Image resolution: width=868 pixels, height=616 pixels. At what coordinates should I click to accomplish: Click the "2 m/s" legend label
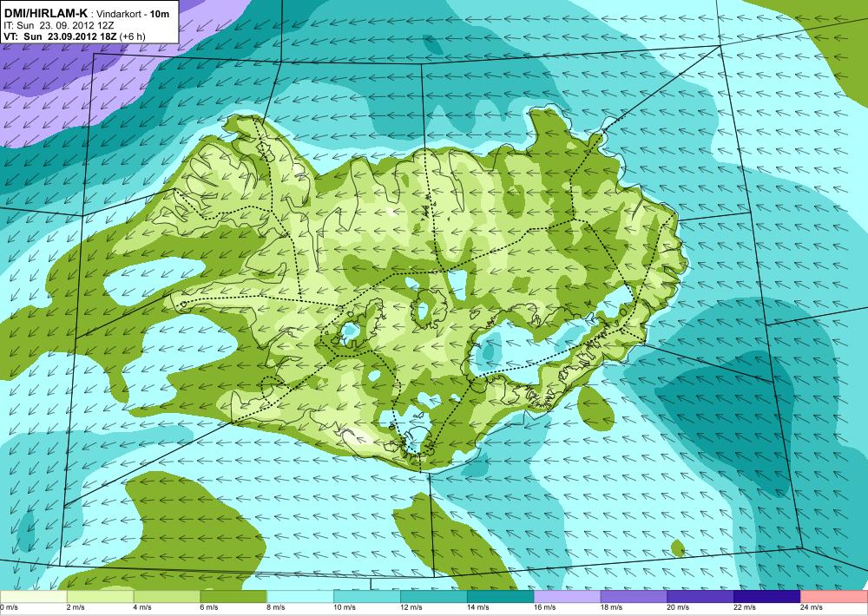pyautogui.click(x=76, y=607)
